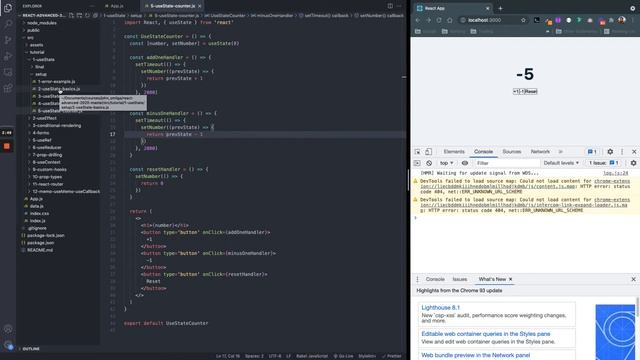Image resolution: width=640 pixels, height=360 pixels.
Task: Switch to DevTools Network tab
Action: [x=540, y=151]
